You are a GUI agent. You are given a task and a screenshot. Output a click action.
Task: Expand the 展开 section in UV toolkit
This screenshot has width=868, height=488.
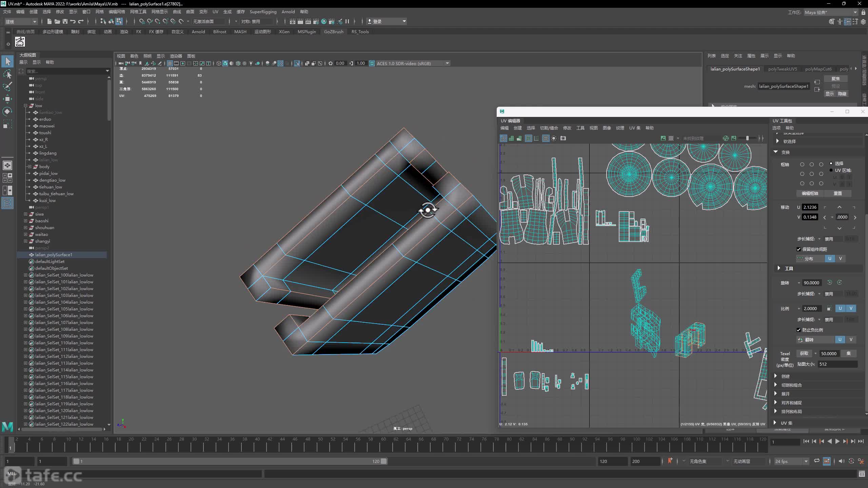(x=775, y=393)
